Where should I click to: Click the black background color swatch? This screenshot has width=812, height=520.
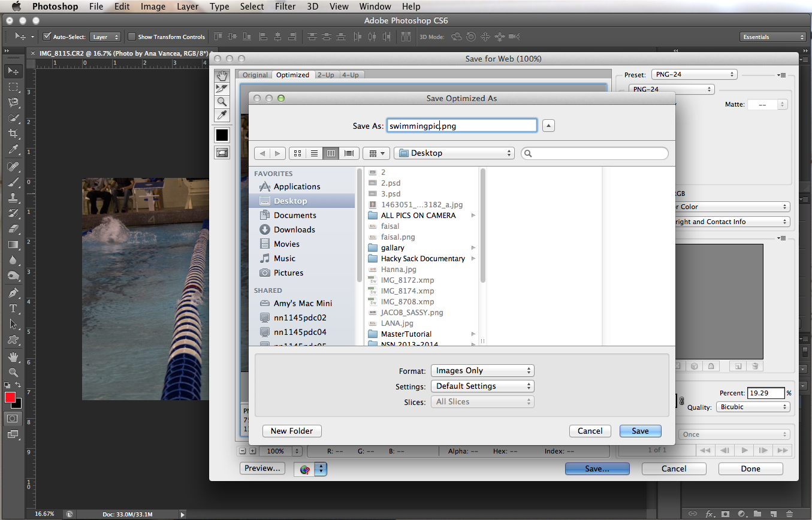(19, 406)
